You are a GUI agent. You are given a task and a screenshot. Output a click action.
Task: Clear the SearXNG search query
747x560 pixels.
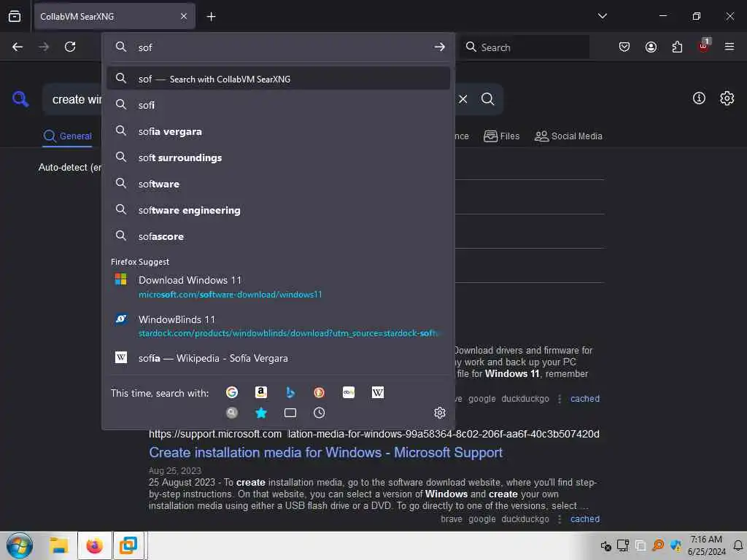pyautogui.click(x=462, y=99)
